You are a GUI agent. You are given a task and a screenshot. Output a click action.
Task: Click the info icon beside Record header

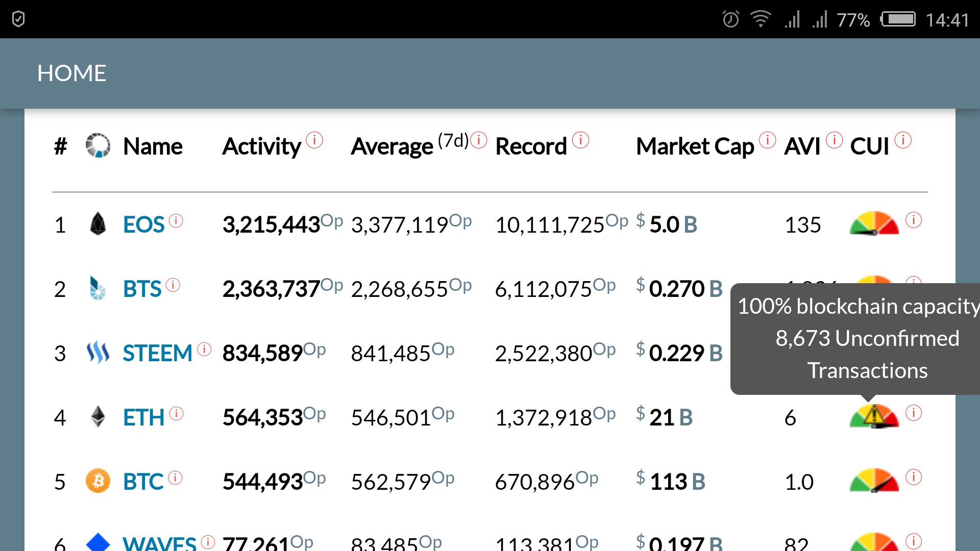(x=581, y=140)
